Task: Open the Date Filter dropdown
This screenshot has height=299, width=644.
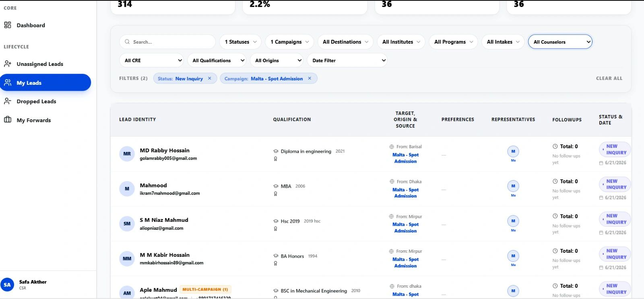Action: pyautogui.click(x=347, y=60)
